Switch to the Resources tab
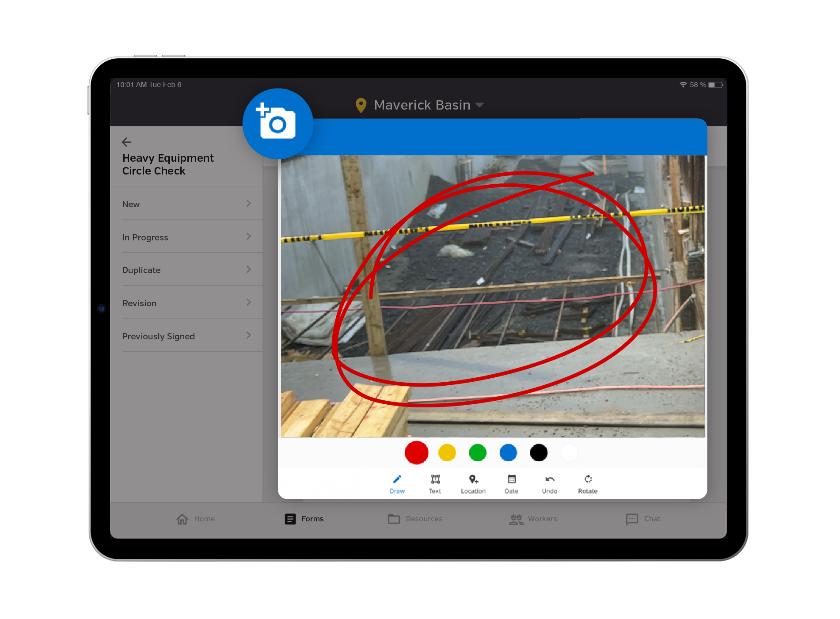This screenshot has height=619, width=840. pos(415,519)
